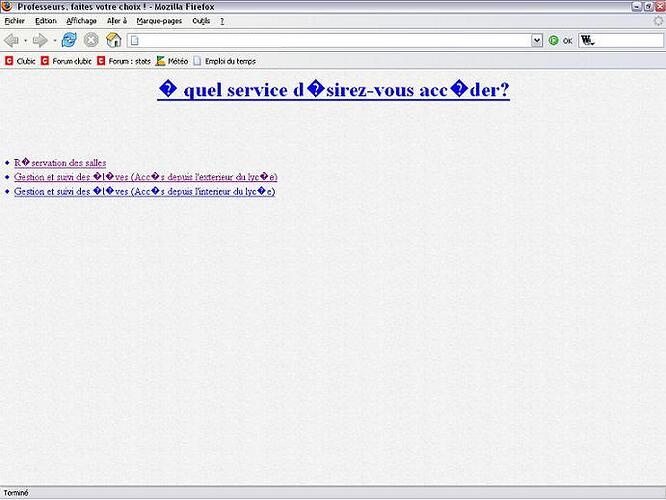Open the Fichier menu
666x500 pixels.
click(14, 21)
